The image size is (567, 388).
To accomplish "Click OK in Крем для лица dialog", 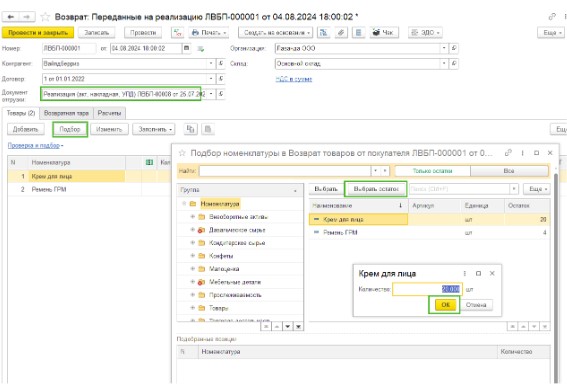I will 445,305.
